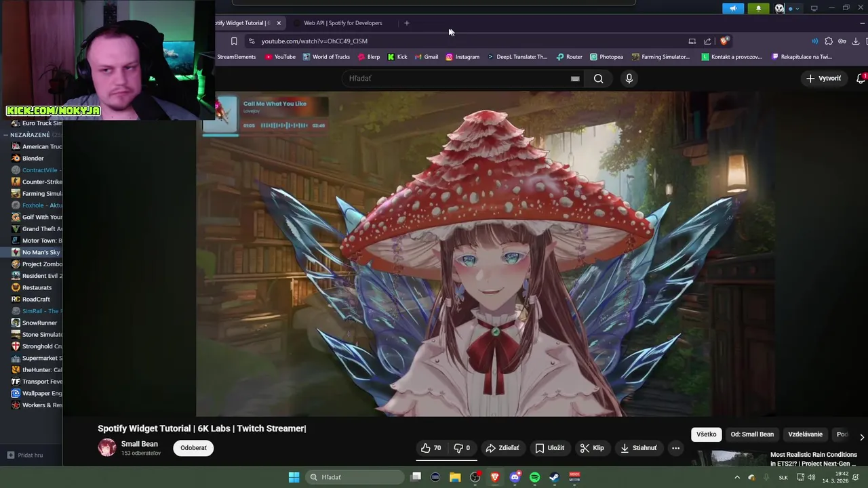The width and height of the screenshot is (868, 488).
Task: Switch to Web API Spotify for Developers tab
Action: click(x=342, y=23)
